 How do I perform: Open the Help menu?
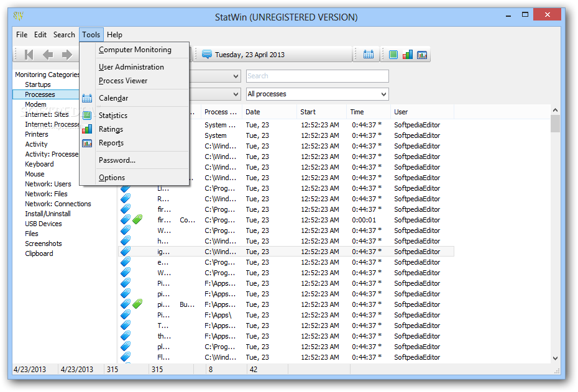pos(114,35)
